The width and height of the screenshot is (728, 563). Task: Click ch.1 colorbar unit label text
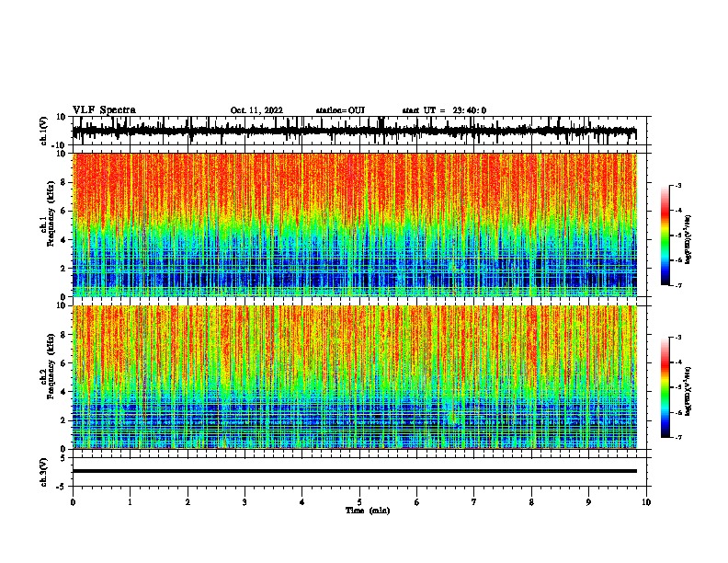click(x=688, y=240)
